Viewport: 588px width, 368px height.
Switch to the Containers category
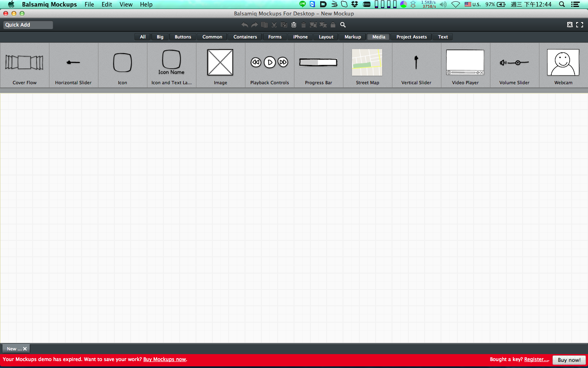(245, 37)
